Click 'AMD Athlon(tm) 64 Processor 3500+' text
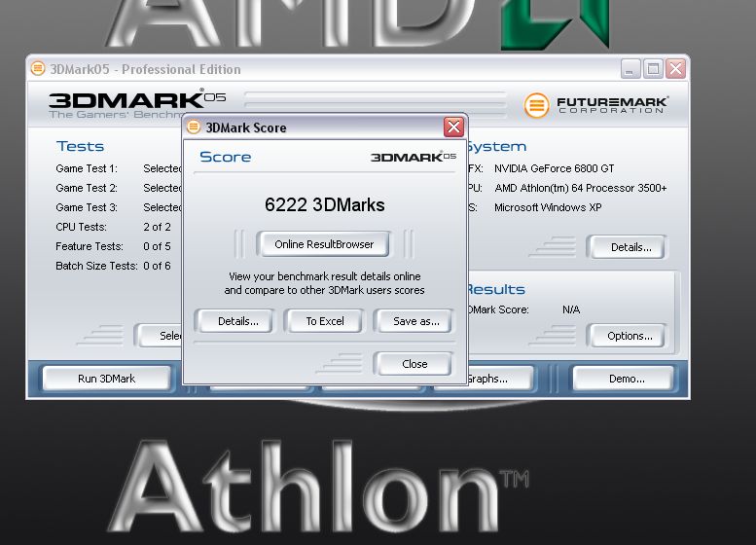This screenshot has height=545, width=756. coord(581,188)
